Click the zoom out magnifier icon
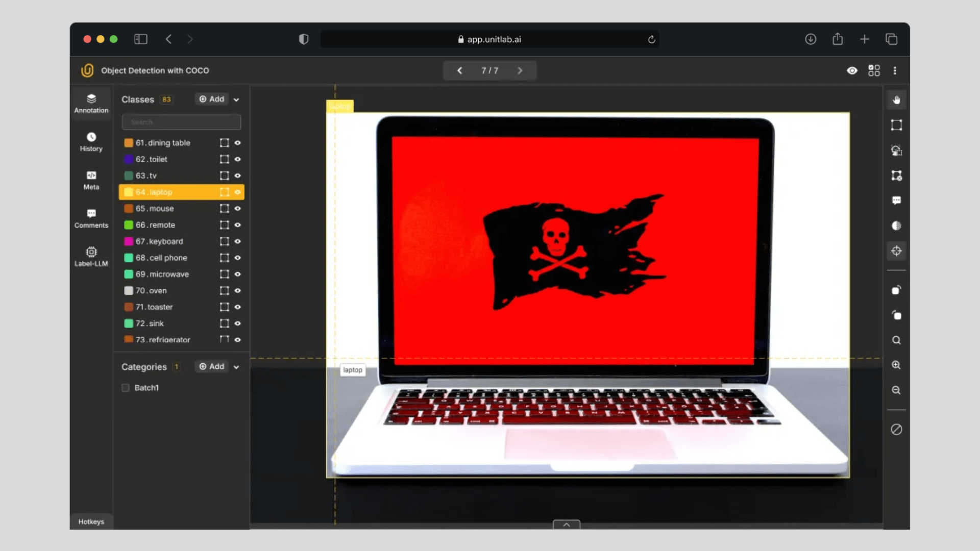The width and height of the screenshot is (980, 551). point(896,390)
